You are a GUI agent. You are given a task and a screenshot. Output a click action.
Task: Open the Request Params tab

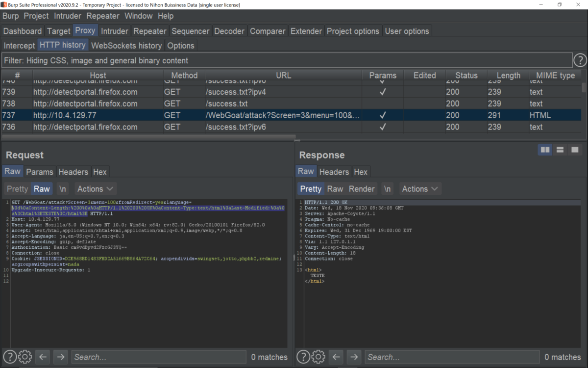pyautogui.click(x=40, y=172)
